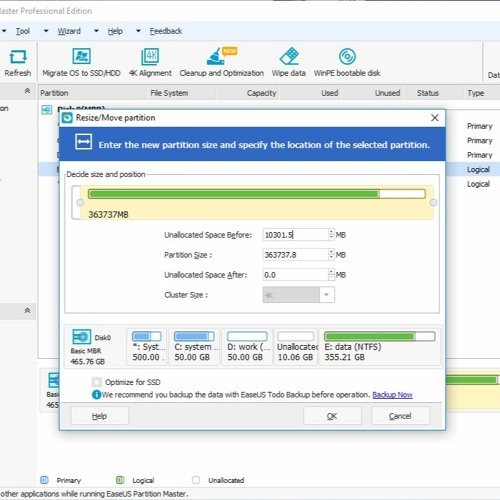Sort by the Status column header

coord(434,93)
